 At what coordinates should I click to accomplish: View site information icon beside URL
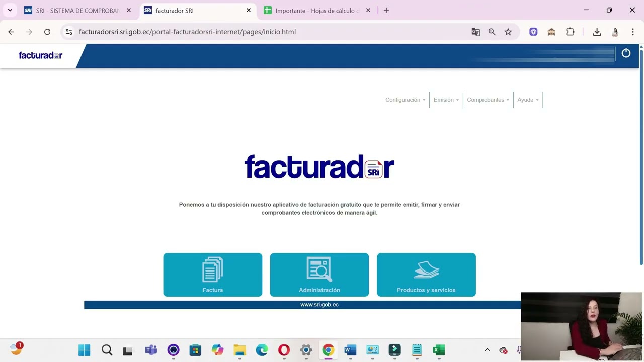(x=69, y=32)
